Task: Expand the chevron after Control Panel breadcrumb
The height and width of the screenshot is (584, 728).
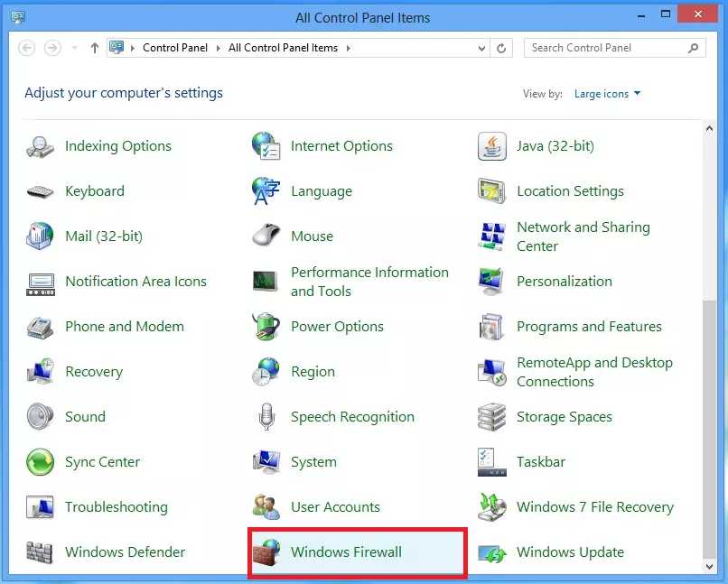Action: pos(219,48)
